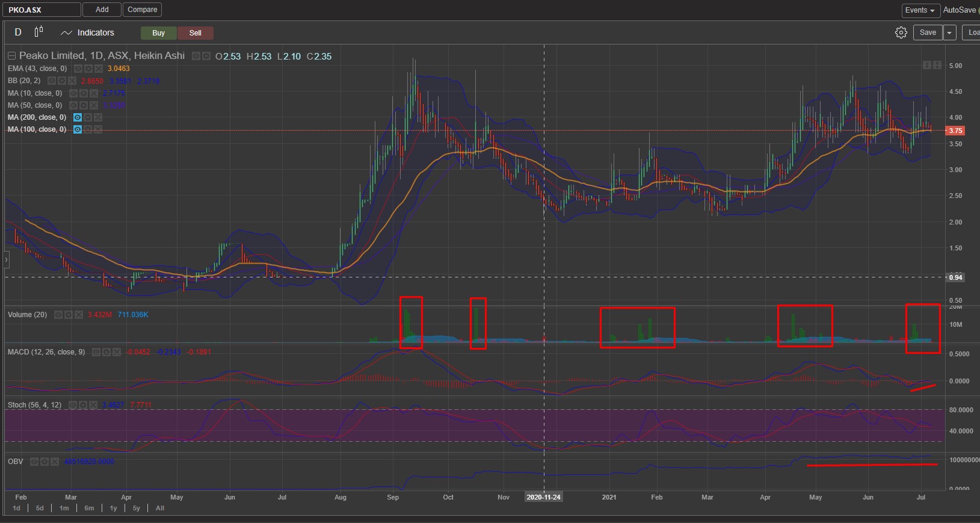Open the Save options dropdown arrow
Screen dimensions: 980x523
click(x=950, y=32)
